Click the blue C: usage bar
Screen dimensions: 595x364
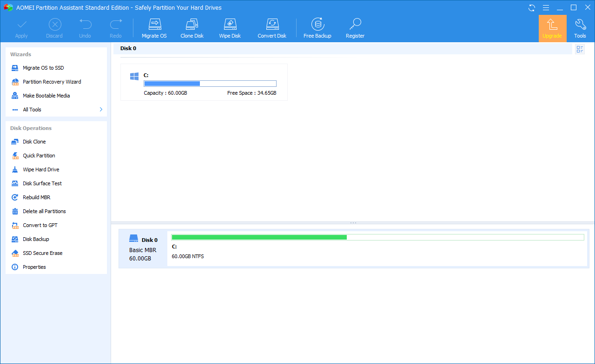(x=210, y=84)
